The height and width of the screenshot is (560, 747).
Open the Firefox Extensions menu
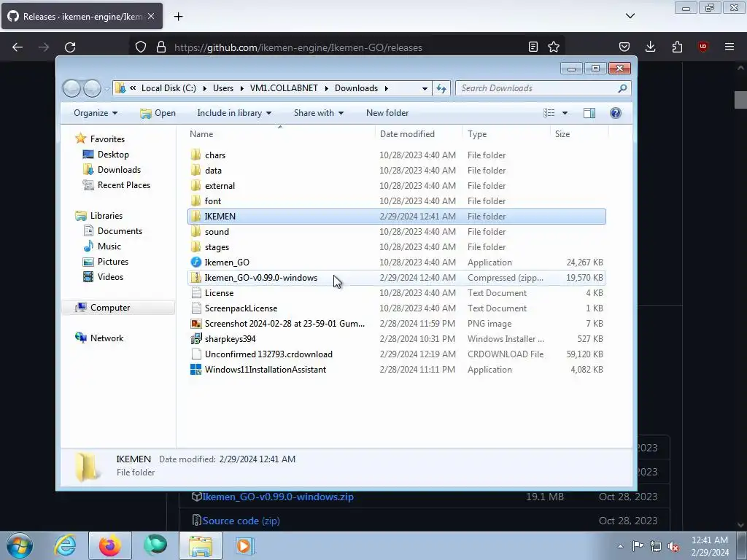(x=677, y=47)
